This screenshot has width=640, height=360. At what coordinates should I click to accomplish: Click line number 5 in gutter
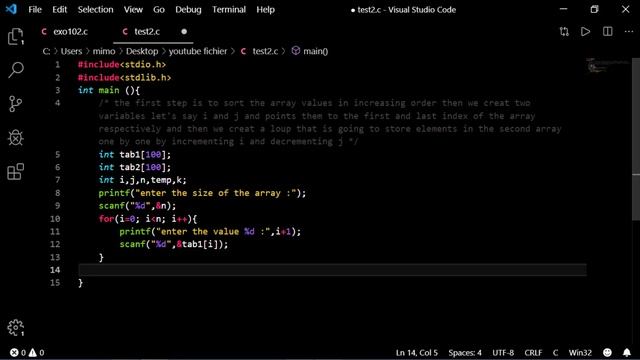[58, 155]
